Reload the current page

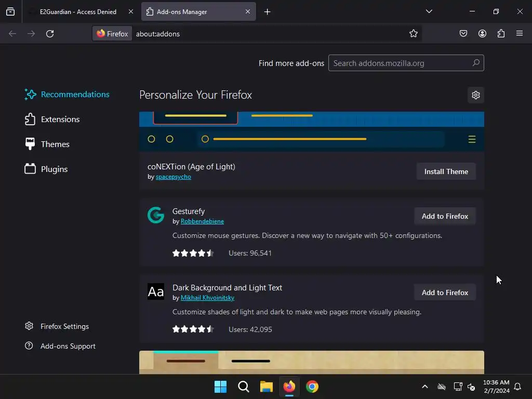coord(50,34)
